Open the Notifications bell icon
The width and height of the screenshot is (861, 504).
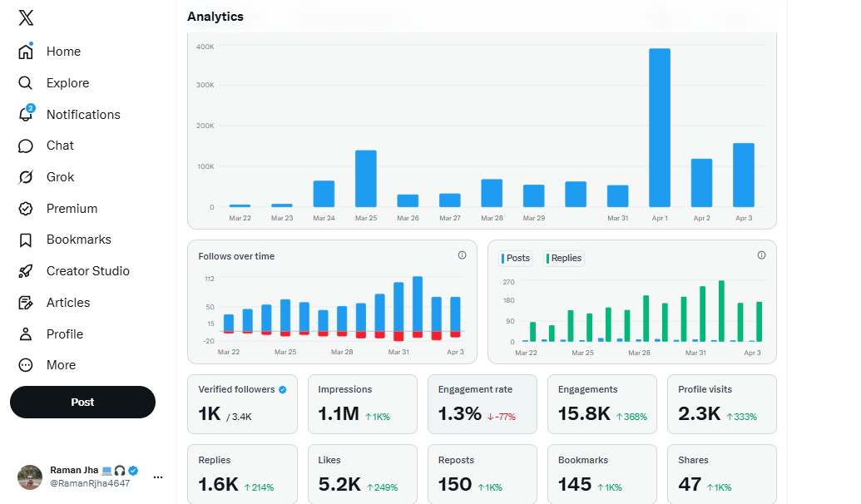click(26, 114)
